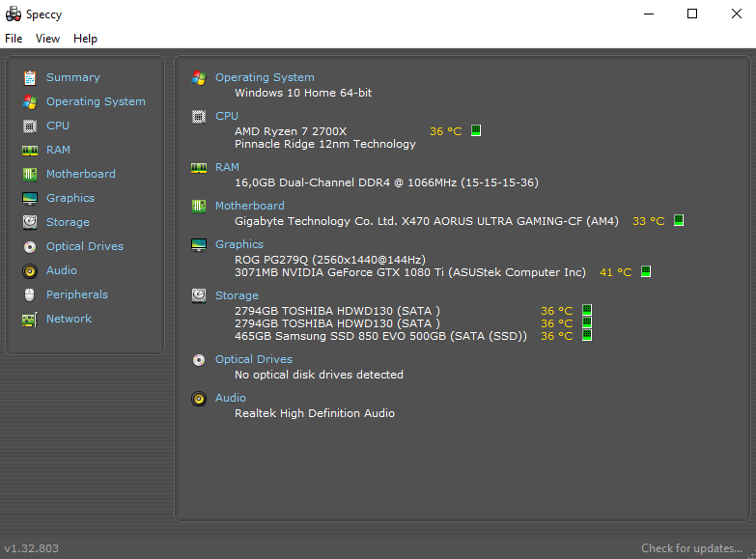Click the Storage hard drive icon in sidebar
Screen dimensions: 756x559
point(30,222)
